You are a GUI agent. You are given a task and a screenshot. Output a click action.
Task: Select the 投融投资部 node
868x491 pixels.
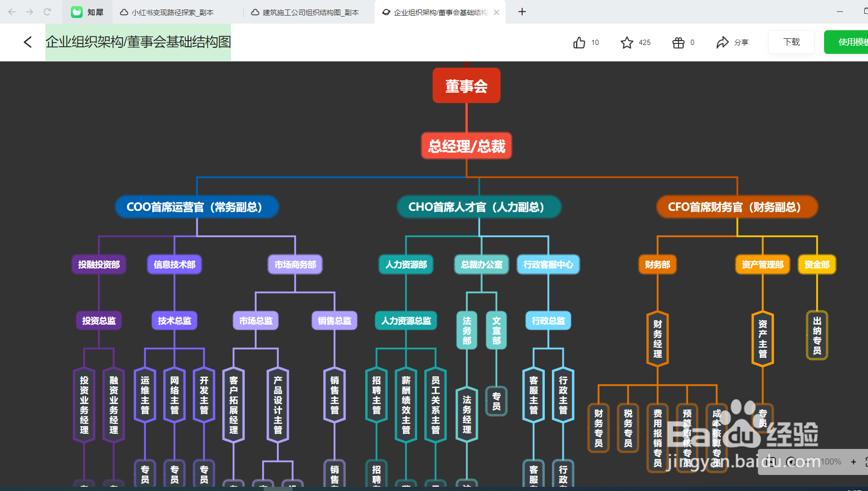point(99,264)
